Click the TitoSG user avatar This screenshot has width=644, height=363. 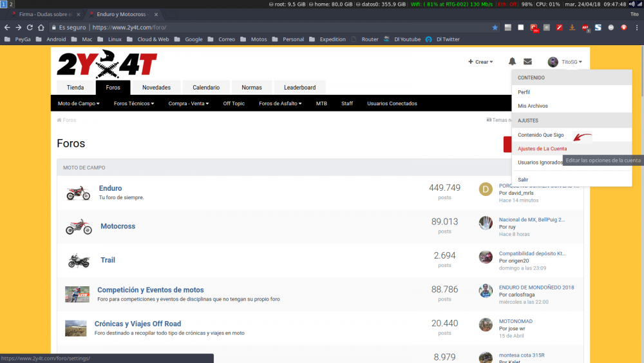point(553,62)
